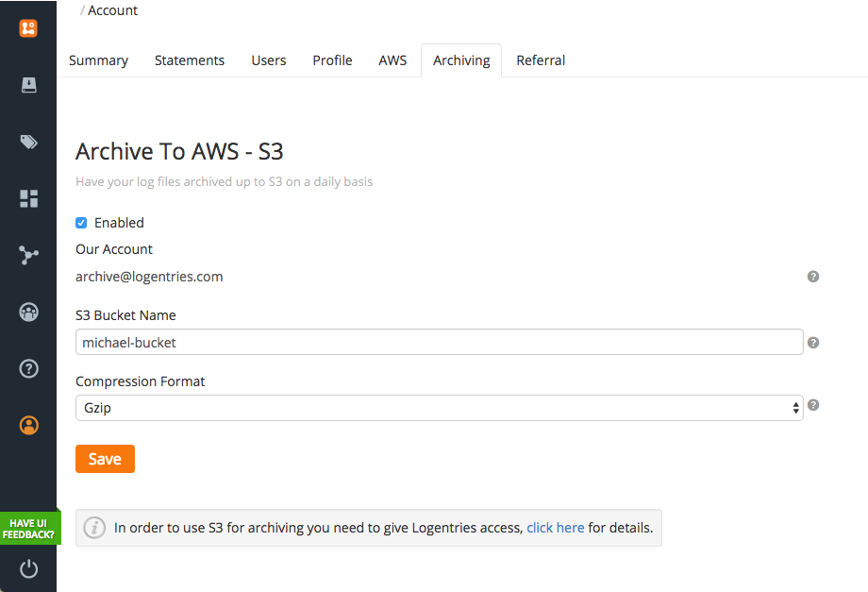Image resolution: width=868 pixels, height=592 pixels.
Task: Click help icon next to archive@logentries.com
Action: click(x=812, y=277)
